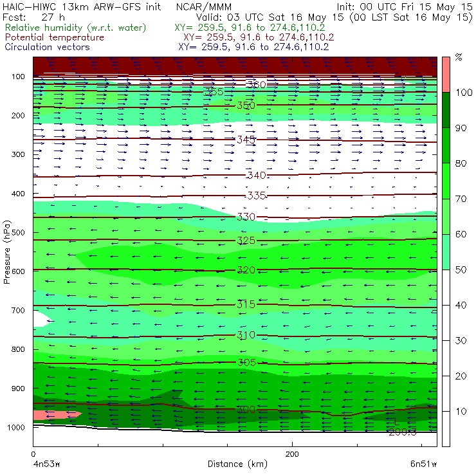476x476 pixels.
Task: Click the red 'Potential temperature' legend label
Action: click(55, 37)
